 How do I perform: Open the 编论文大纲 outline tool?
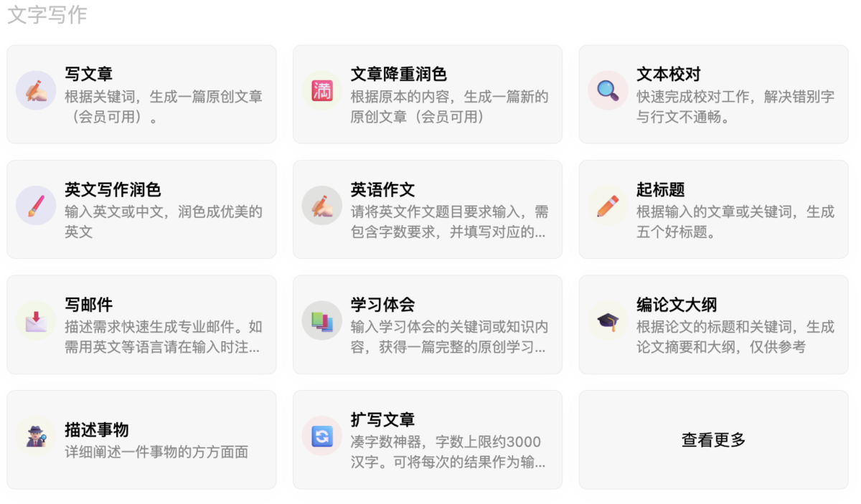[712, 324]
